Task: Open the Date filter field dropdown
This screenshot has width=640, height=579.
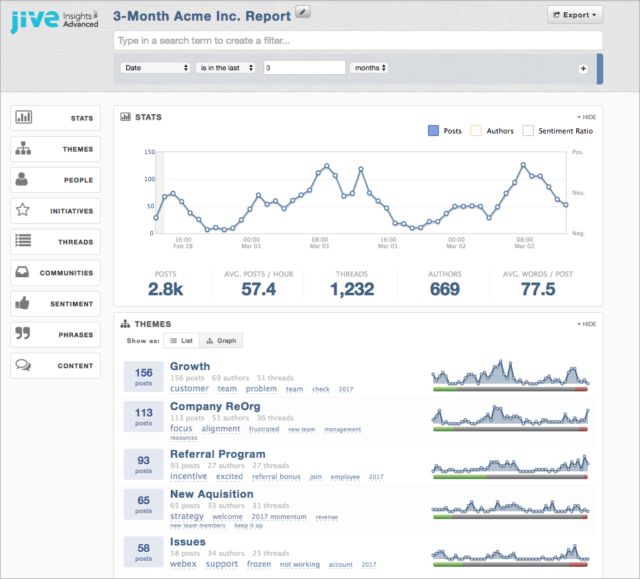Action: coord(155,68)
